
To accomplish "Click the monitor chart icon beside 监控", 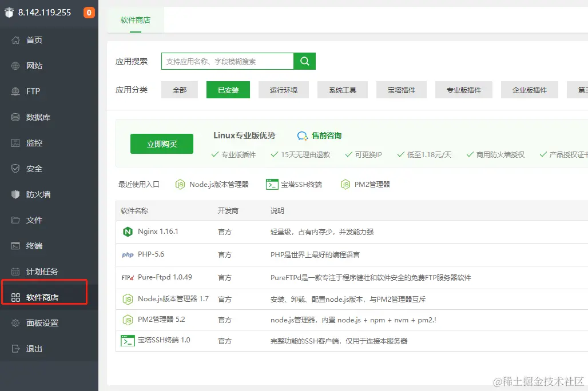I will tap(15, 143).
